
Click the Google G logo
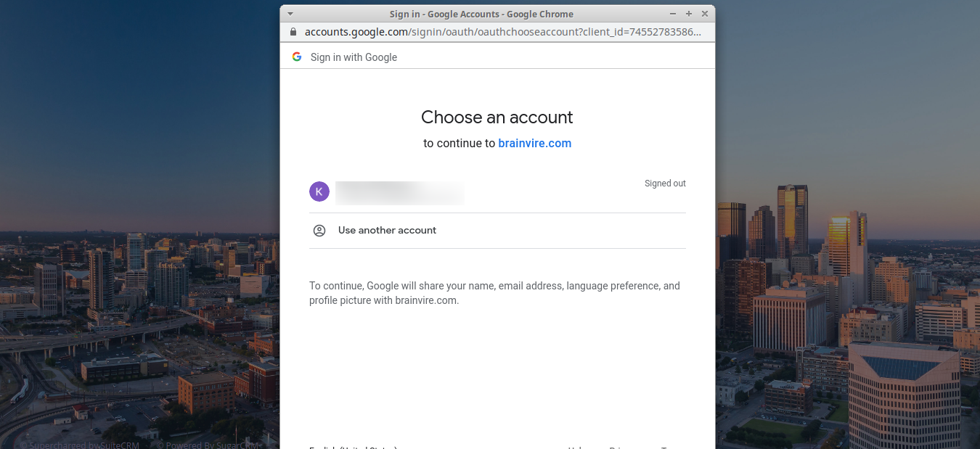click(297, 57)
